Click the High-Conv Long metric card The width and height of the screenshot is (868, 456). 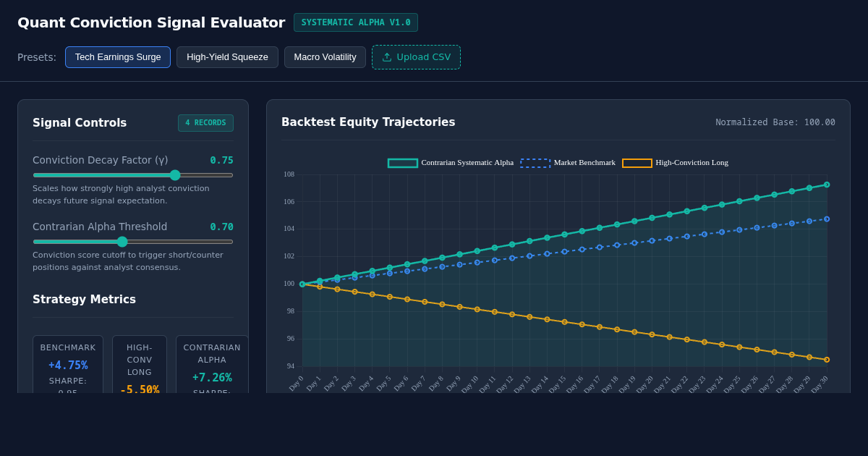point(140,364)
